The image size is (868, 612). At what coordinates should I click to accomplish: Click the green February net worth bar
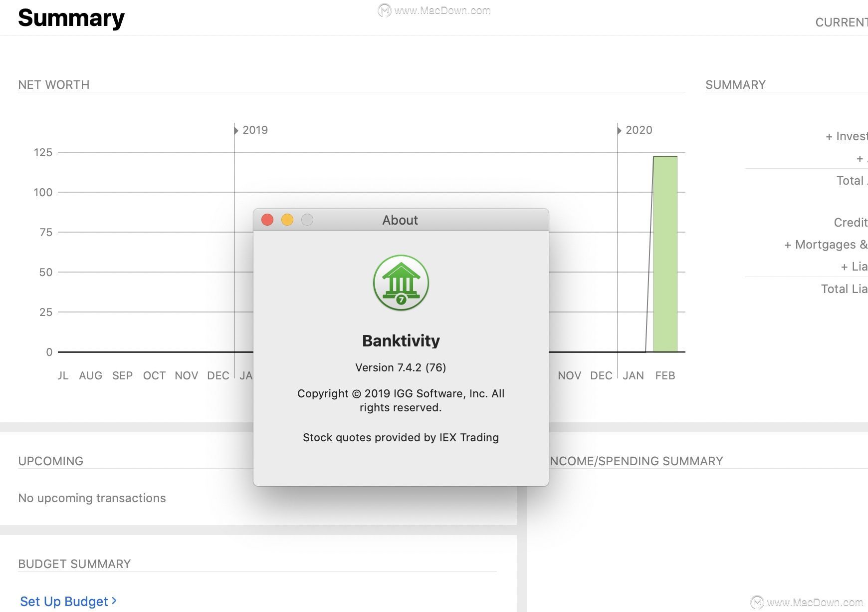click(665, 254)
